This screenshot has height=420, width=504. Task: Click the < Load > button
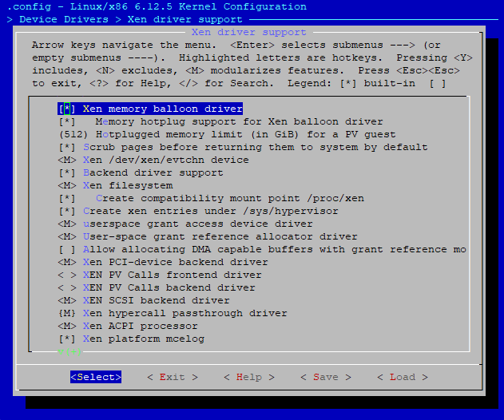coord(403,377)
